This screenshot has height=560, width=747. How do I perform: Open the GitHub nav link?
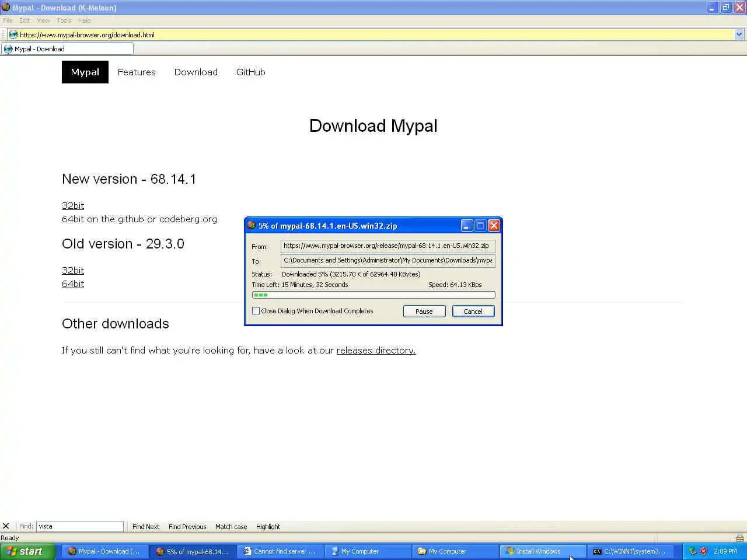[251, 72]
